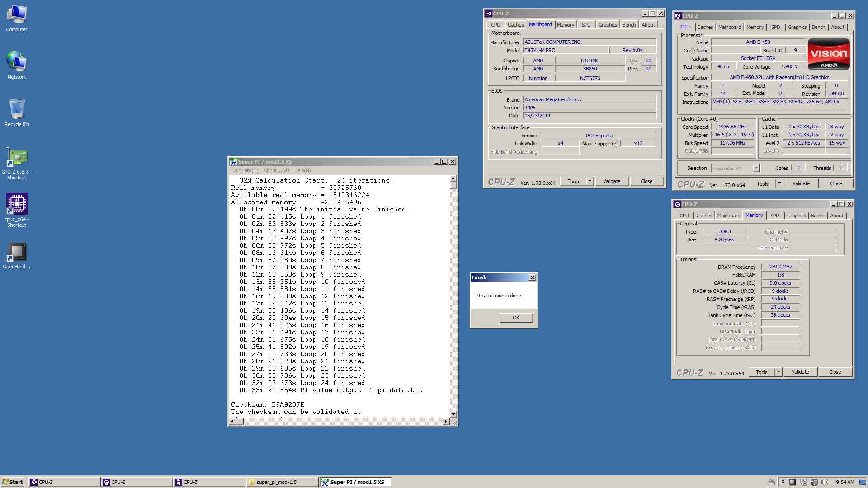The image size is (868, 488).
Task: Switch to first CPU-Z taskbar button
Action: coord(64,482)
